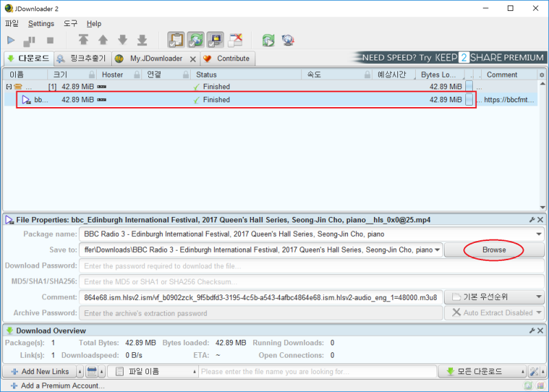Screen dimensions: 549x392
Task: Click the pink status icon bottom right
Action: click(540, 386)
